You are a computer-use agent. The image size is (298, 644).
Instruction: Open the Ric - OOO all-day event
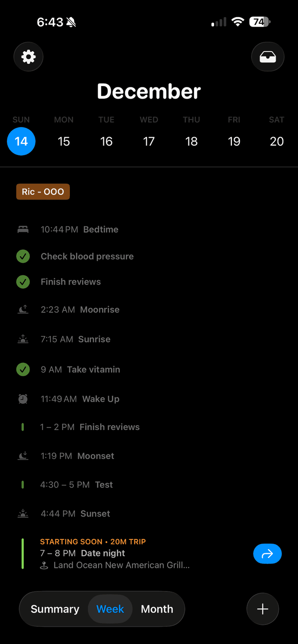coord(43,192)
